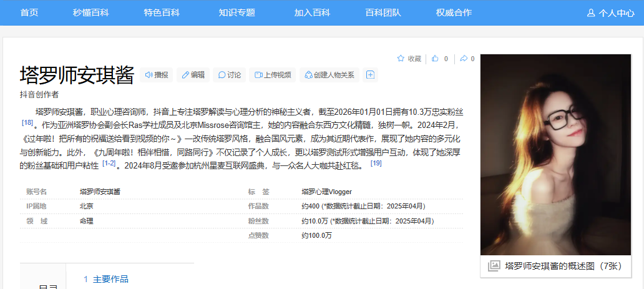
Task: Click the 创建人物关系 relationship icon button
Action: [x=329, y=75]
